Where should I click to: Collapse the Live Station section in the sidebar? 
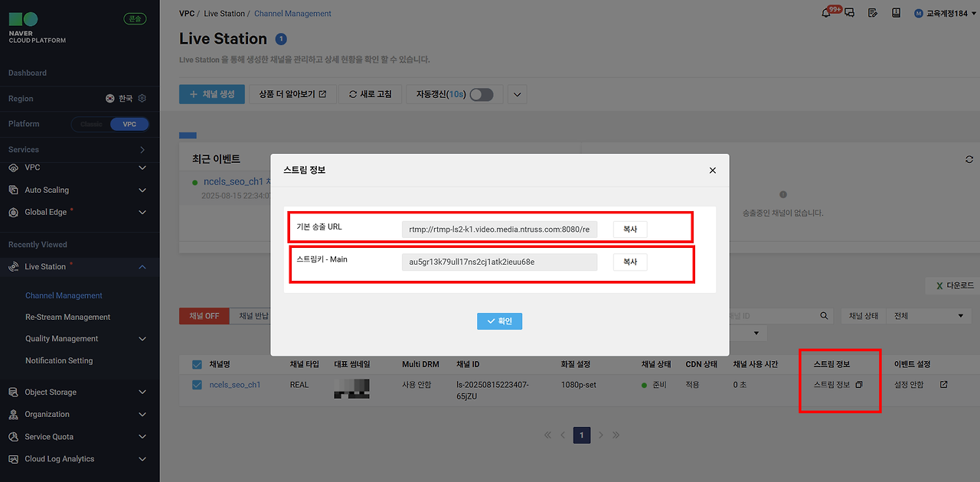coord(141,267)
